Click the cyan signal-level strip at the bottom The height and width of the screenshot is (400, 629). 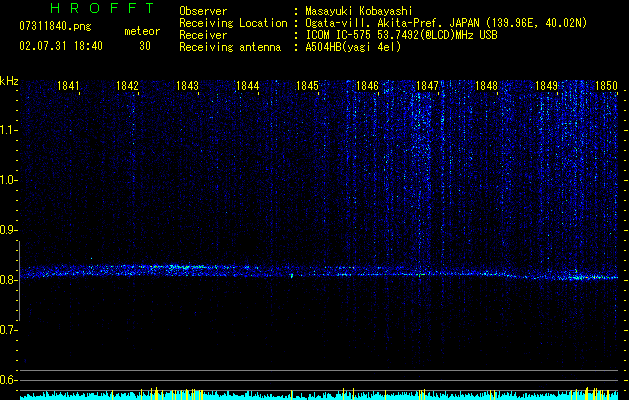click(x=319, y=395)
